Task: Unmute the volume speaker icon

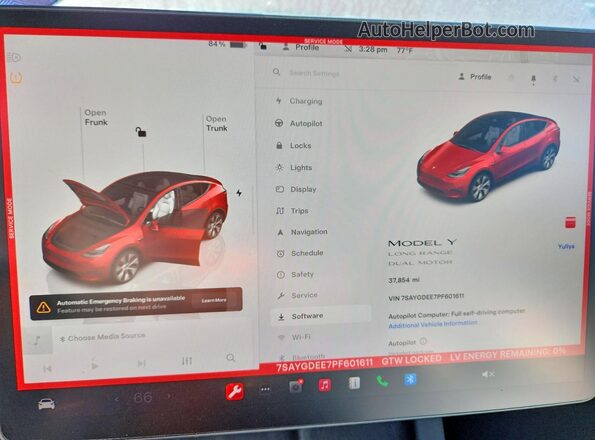Action: point(488,374)
